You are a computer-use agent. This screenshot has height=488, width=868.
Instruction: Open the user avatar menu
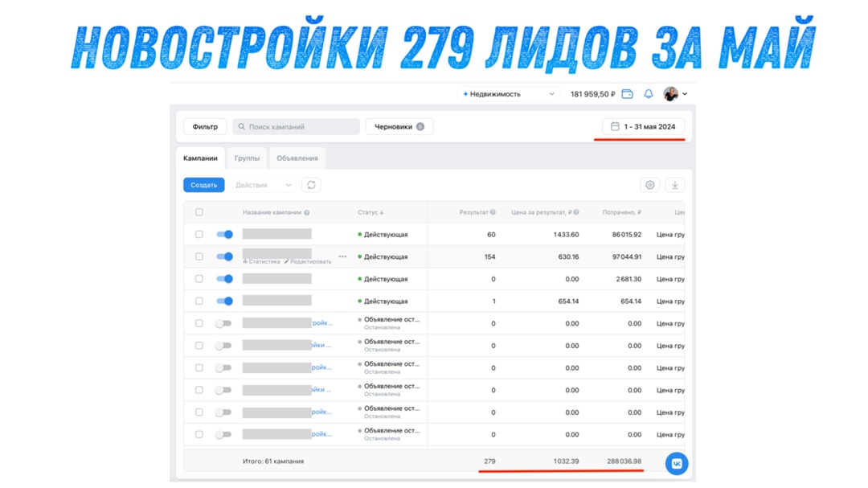671,94
